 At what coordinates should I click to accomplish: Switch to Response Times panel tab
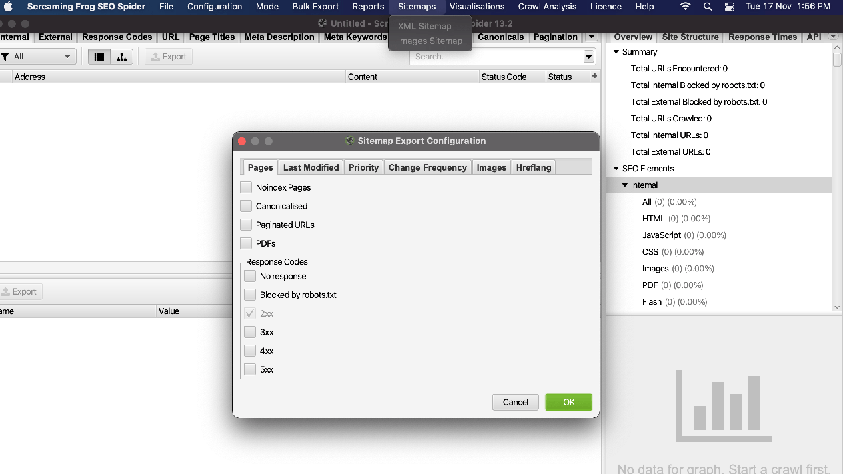tap(762, 37)
